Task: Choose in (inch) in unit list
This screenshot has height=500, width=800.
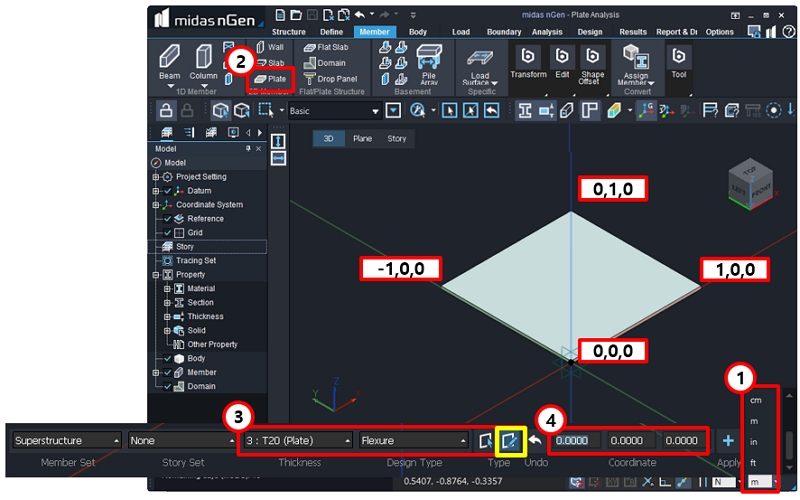Action: pos(754,442)
